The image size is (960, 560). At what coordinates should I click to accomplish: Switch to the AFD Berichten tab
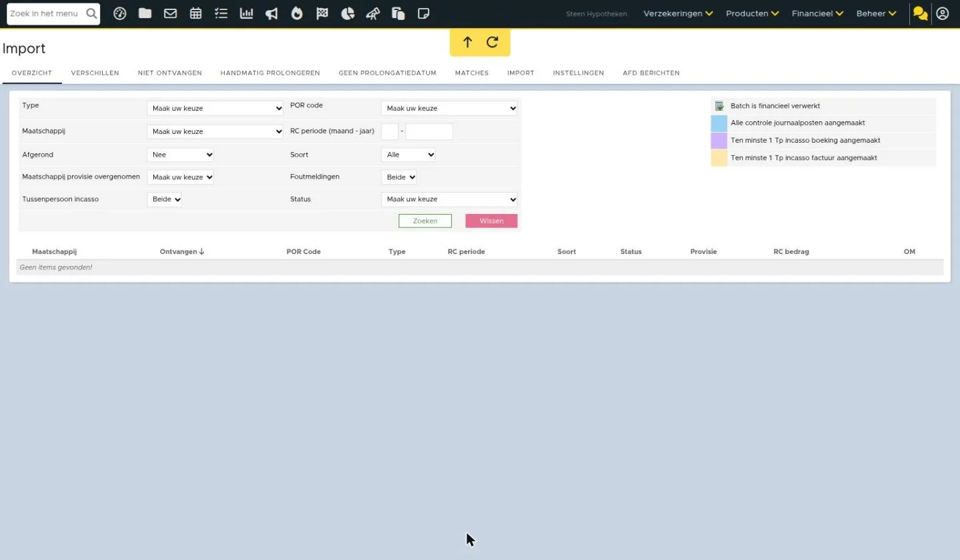651,73
